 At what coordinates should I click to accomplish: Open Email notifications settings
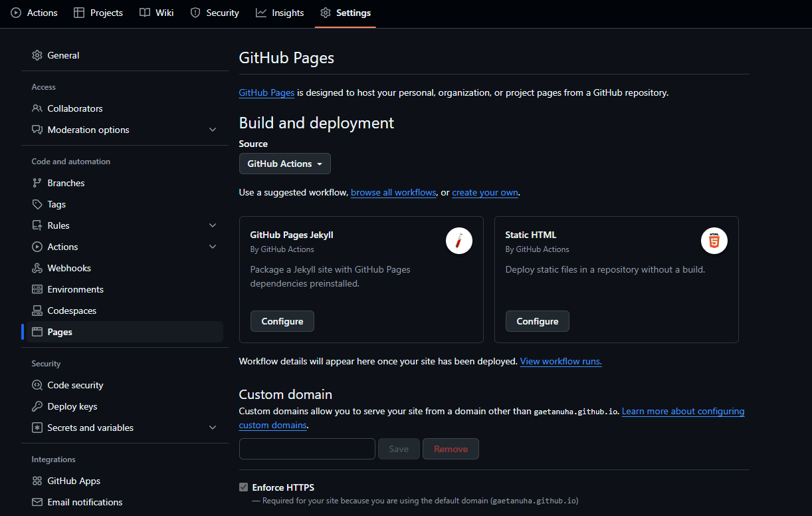[125, 502]
